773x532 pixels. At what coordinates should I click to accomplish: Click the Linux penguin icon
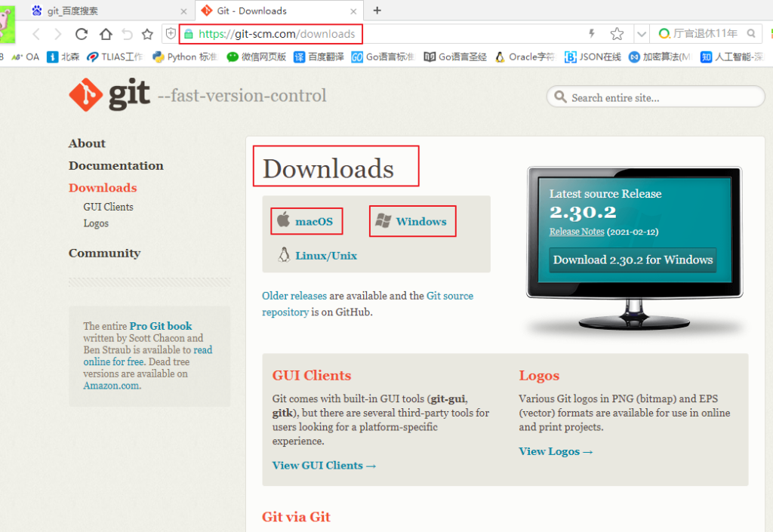[284, 255]
